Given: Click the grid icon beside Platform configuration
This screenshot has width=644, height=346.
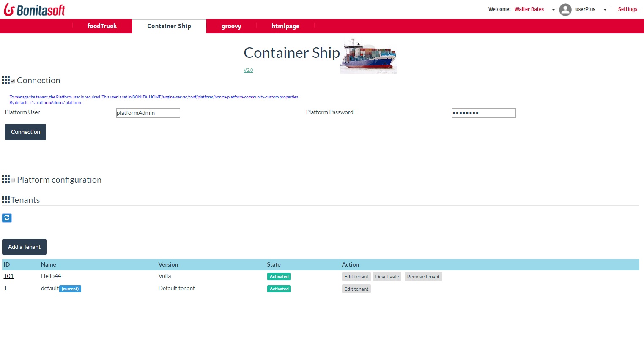Looking at the screenshot, I should (6, 179).
